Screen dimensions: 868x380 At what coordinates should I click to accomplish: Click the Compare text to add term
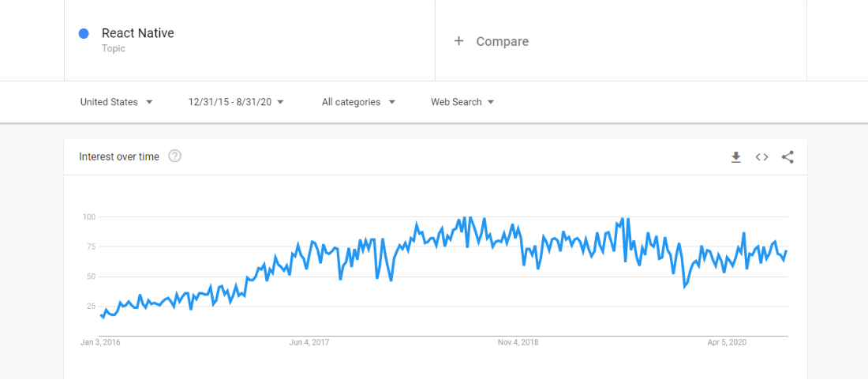503,42
